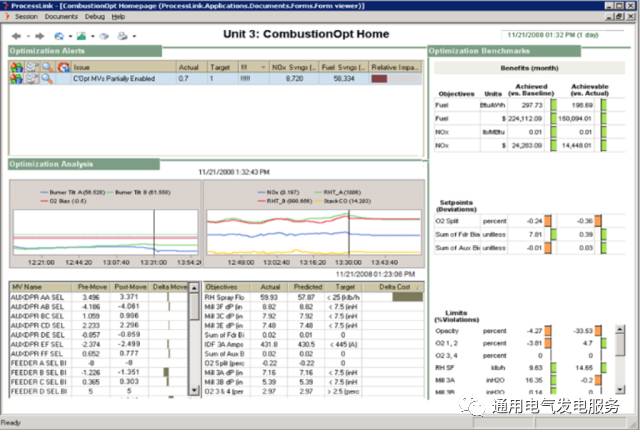Go forward with the right arrow icon
The width and height of the screenshot is (640, 435).
click(x=40, y=36)
